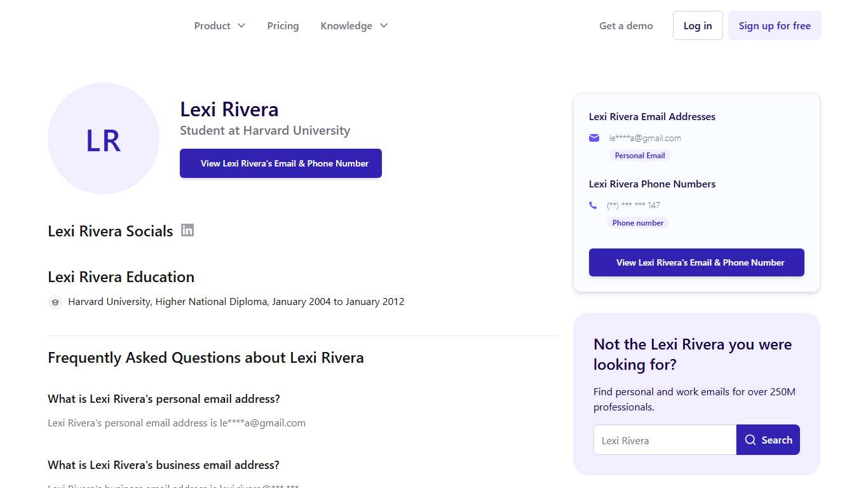This screenshot has width=868, height=488.
Task: Click the graduation cap education icon
Action: [55, 302]
